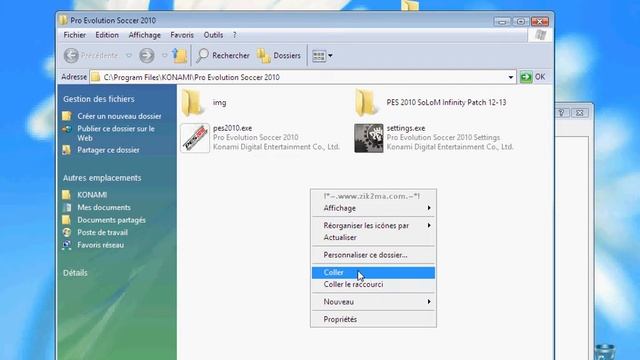Open the Favoris menu
This screenshot has width=640, height=360.
(182, 35)
